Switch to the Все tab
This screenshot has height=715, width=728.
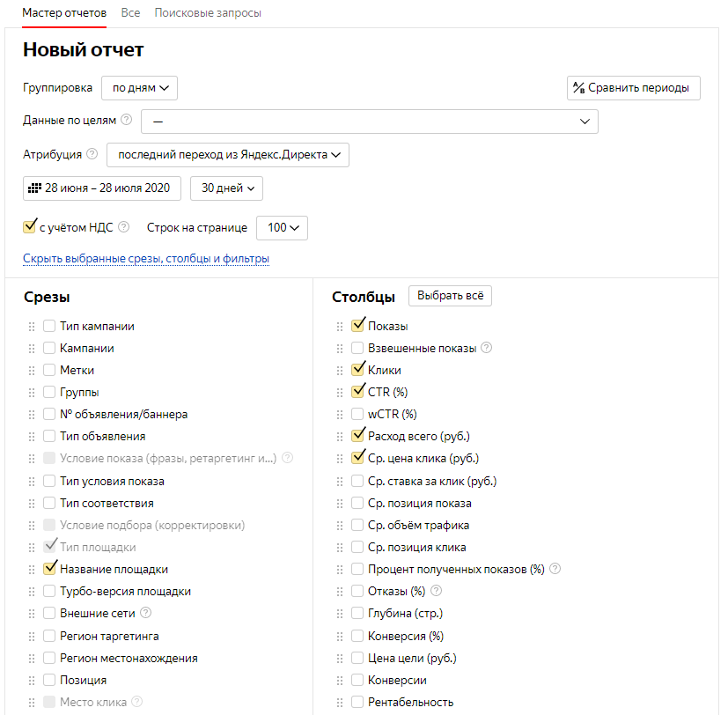coord(130,13)
